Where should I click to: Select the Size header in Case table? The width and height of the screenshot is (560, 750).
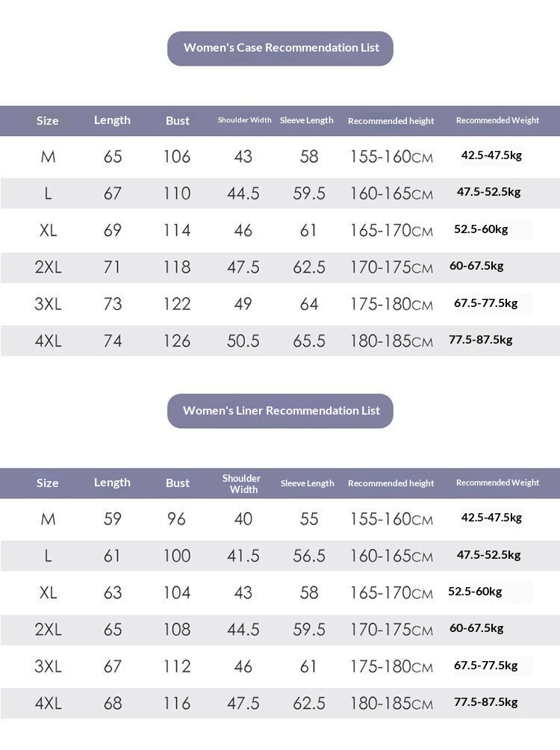tap(47, 120)
